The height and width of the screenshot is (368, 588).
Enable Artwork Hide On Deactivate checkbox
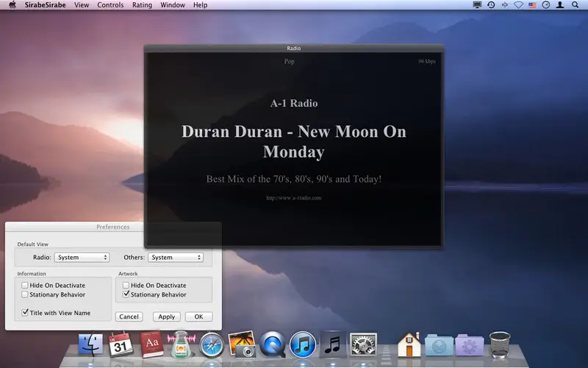click(x=126, y=286)
